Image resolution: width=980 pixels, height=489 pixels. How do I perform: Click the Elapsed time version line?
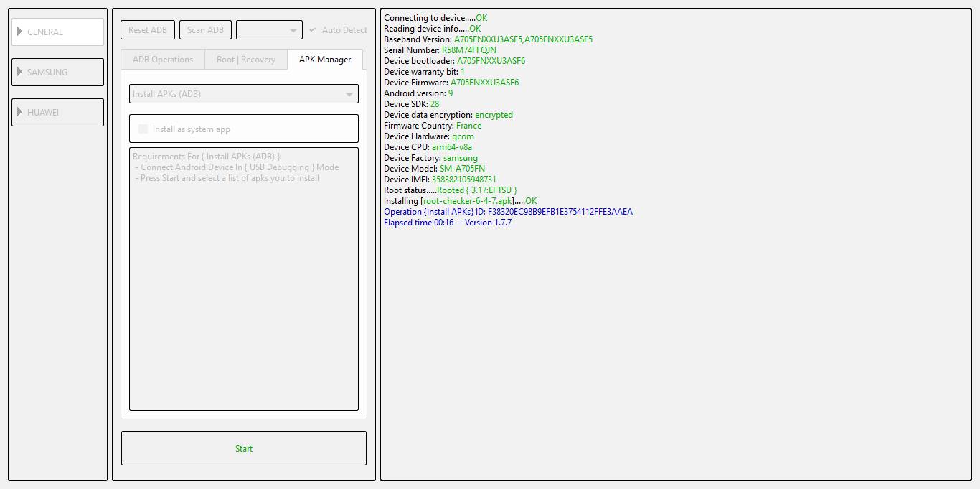click(x=448, y=223)
